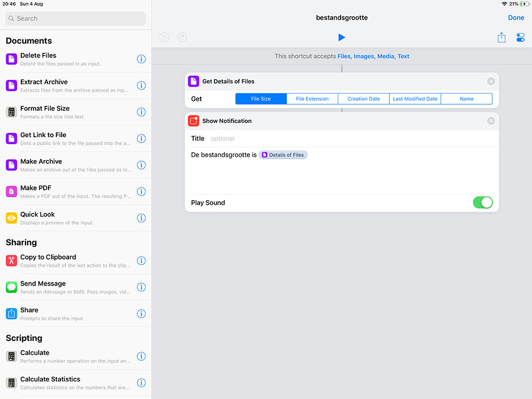This screenshot has height=399, width=532.
Task: Tap the share icon in the toolbar
Action: [501, 37]
